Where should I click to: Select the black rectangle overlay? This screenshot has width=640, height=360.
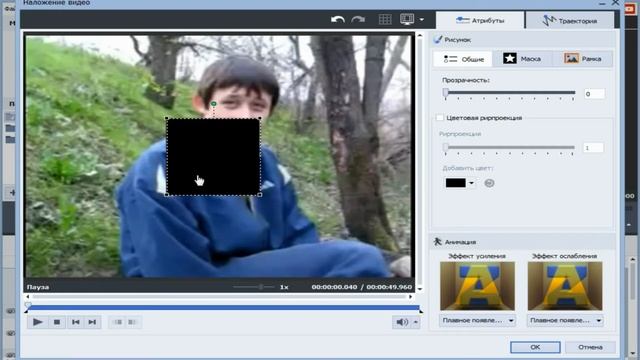click(213, 157)
